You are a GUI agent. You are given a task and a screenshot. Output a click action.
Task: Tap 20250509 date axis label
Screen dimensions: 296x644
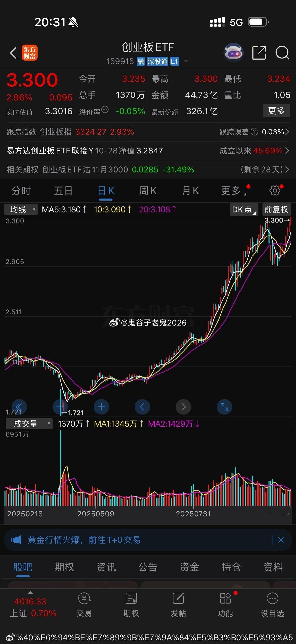[x=96, y=514]
